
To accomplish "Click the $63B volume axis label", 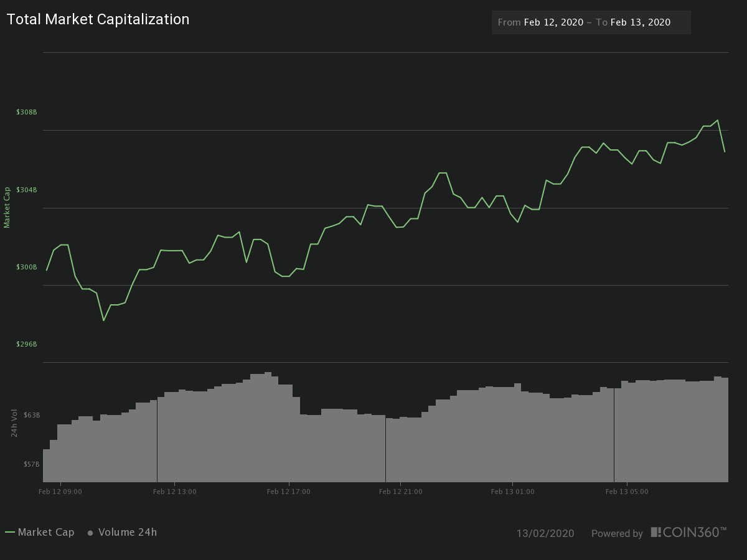I will (x=32, y=415).
